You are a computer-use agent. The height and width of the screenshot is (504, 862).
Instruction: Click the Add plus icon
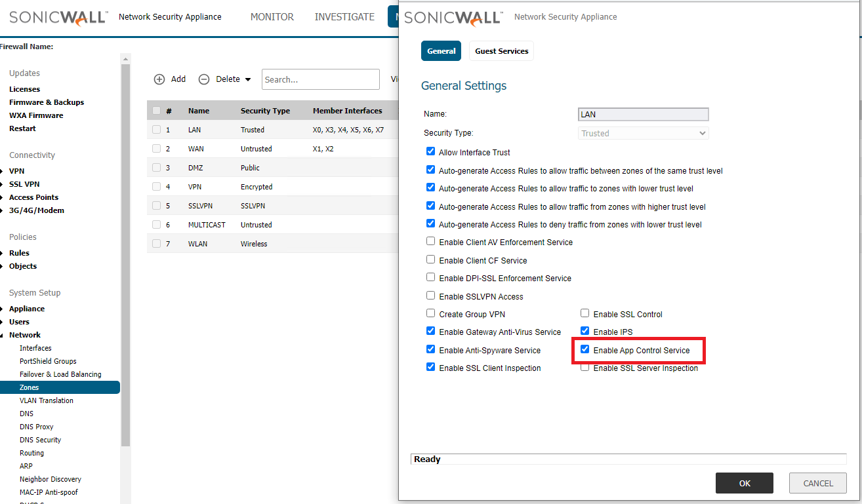click(x=159, y=79)
